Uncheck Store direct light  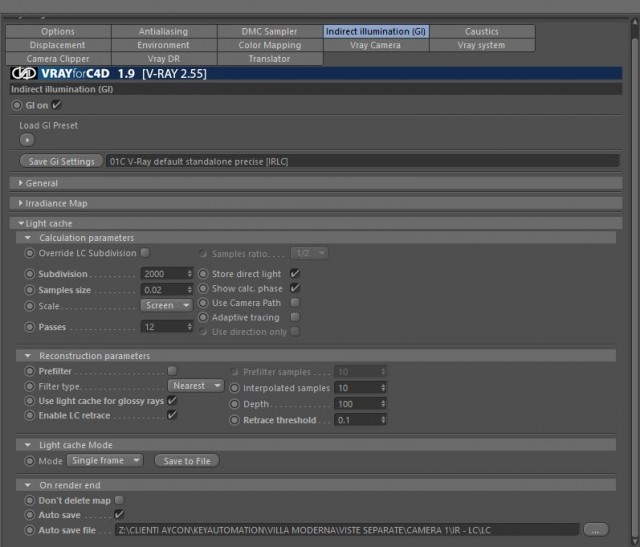tap(295, 274)
